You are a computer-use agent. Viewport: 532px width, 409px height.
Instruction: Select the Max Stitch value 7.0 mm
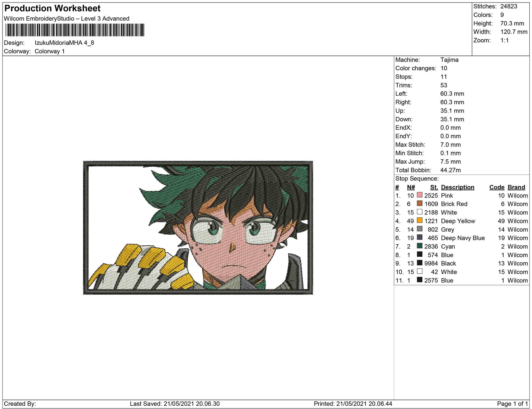[x=451, y=145]
